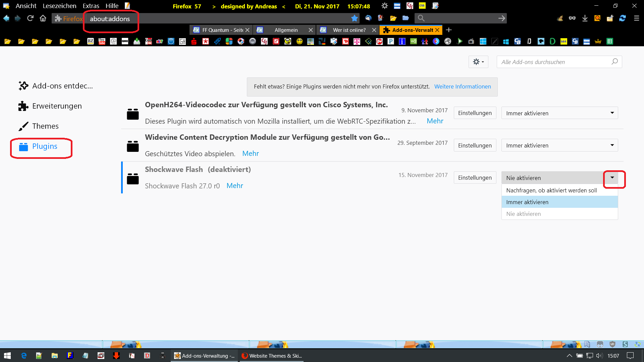Open the downloads arrow icon
This screenshot has height=362, width=644.
[x=585, y=18]
